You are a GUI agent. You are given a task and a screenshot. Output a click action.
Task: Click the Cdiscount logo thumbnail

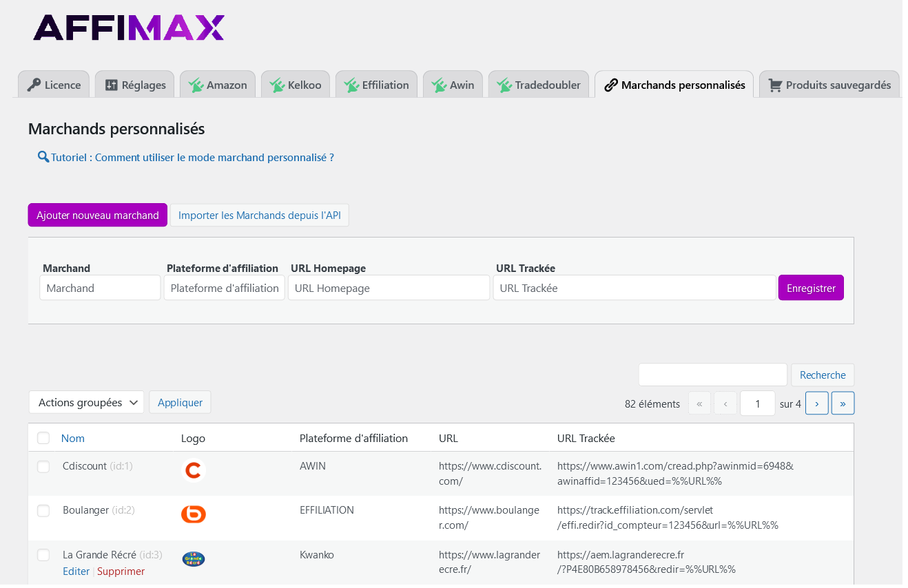click(x=194, y=471)
